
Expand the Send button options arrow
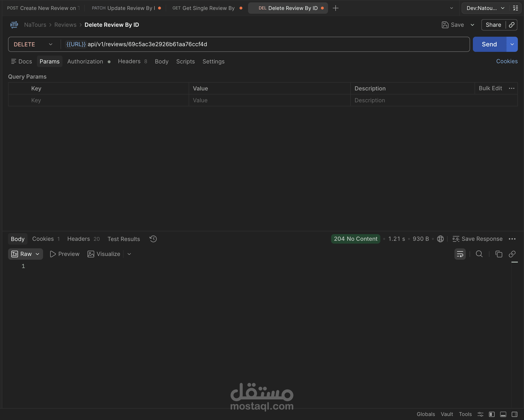(512, 44)
